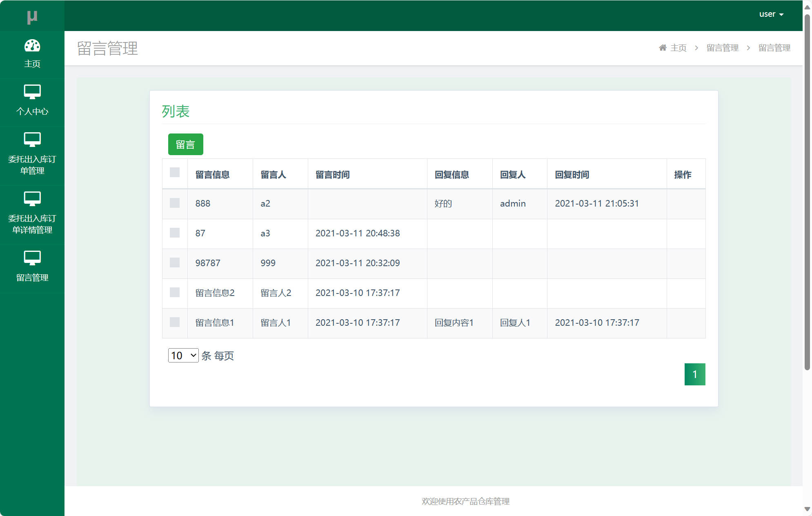812x516 pixels.
Task: Open page 1 in pagination
Action: click(x=694, y=374)
